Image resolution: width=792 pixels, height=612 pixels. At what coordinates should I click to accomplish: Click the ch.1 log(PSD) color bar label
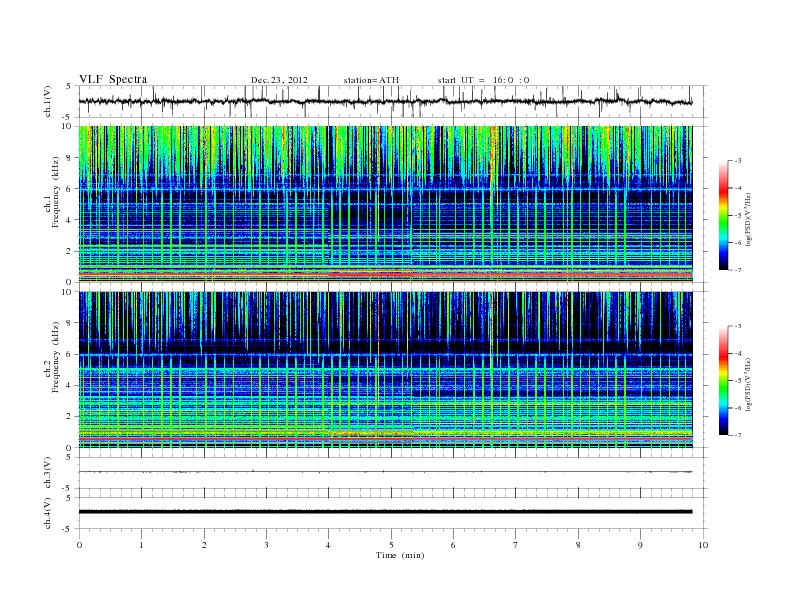pyautogui.click(x=748, y=219)
